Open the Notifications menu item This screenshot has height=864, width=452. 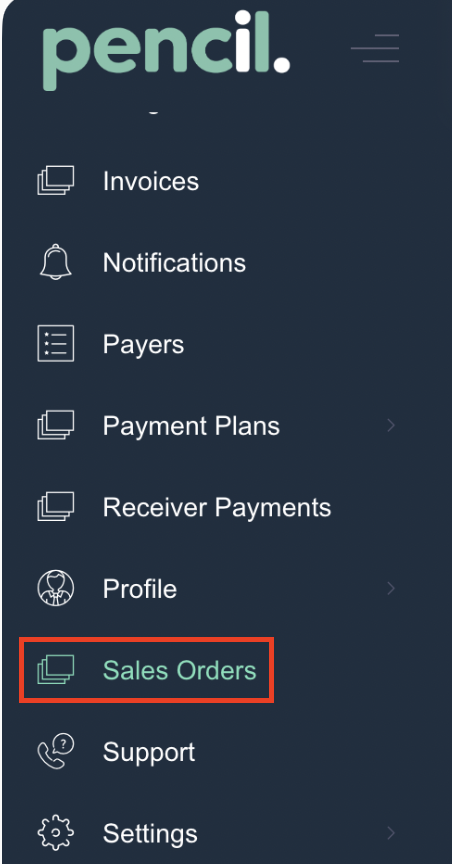click(x=174, y=263)
